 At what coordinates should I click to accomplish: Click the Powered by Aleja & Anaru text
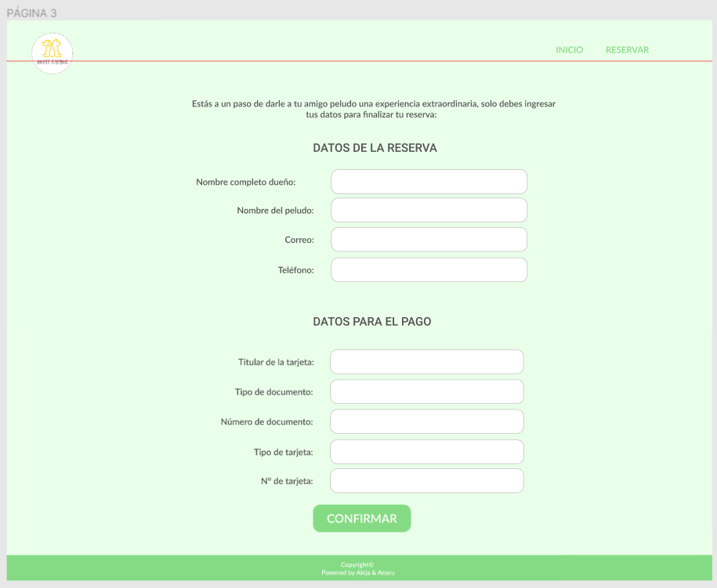pyautogui.click(x=358, y=572)
